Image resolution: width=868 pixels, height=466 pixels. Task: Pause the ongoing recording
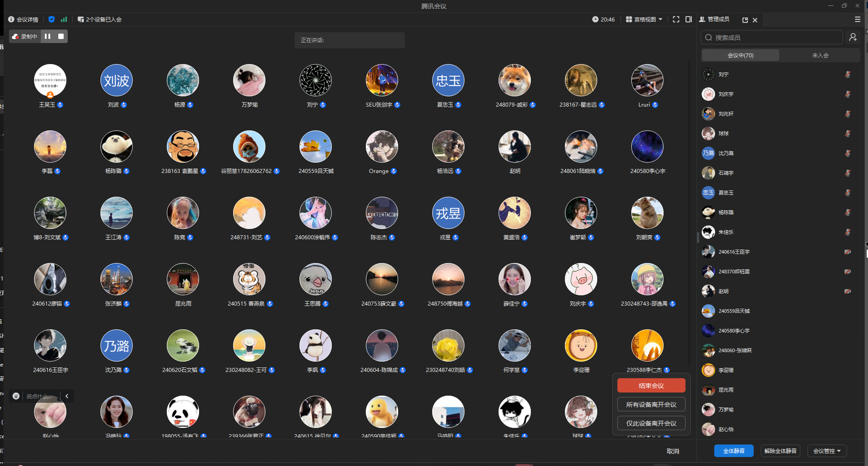(x=48, y=36)
